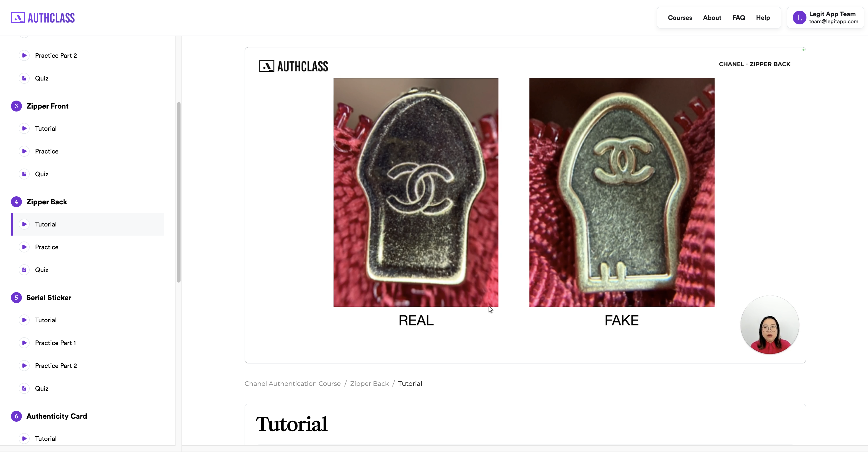Click the REAL zipper image in the video

click(x=416, y=192)
